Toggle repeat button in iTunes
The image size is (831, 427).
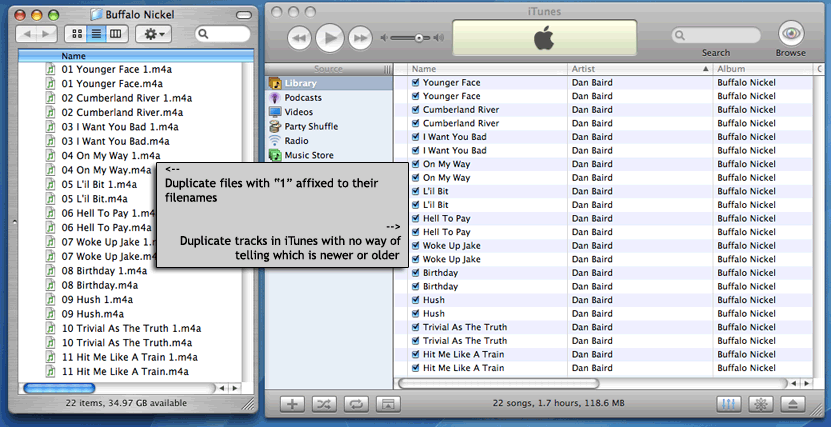[356, 404]
